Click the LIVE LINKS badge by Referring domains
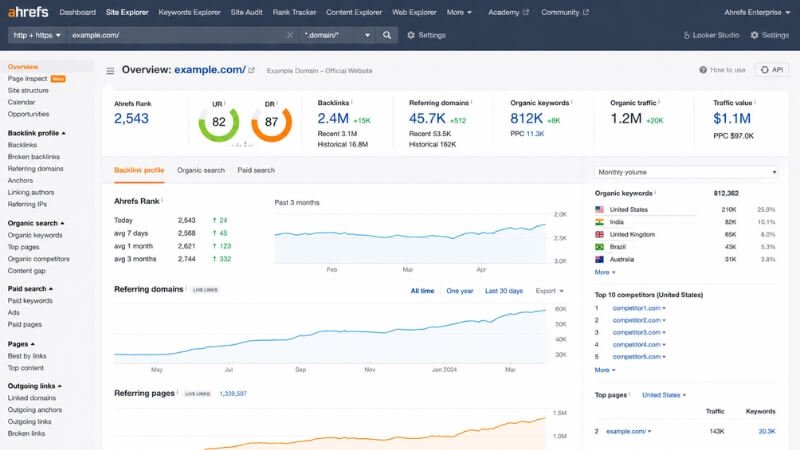 click(x=205, y=290)
